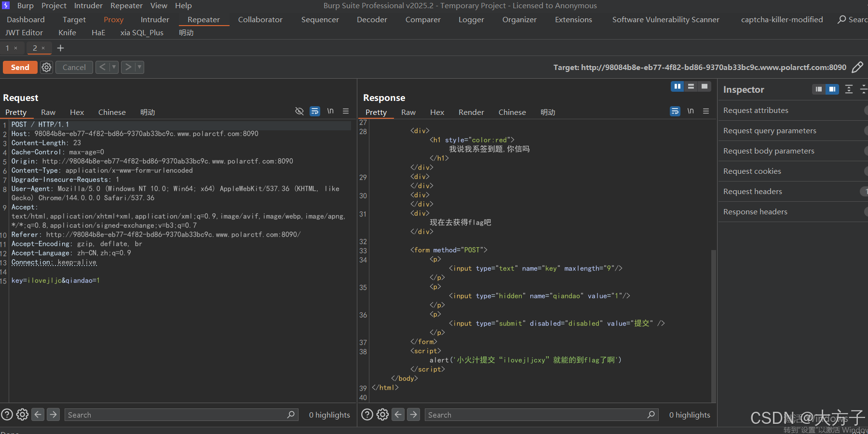Jump to previous Request search match
The width and height of the screenshot is (868, 434).
point(38,414)
